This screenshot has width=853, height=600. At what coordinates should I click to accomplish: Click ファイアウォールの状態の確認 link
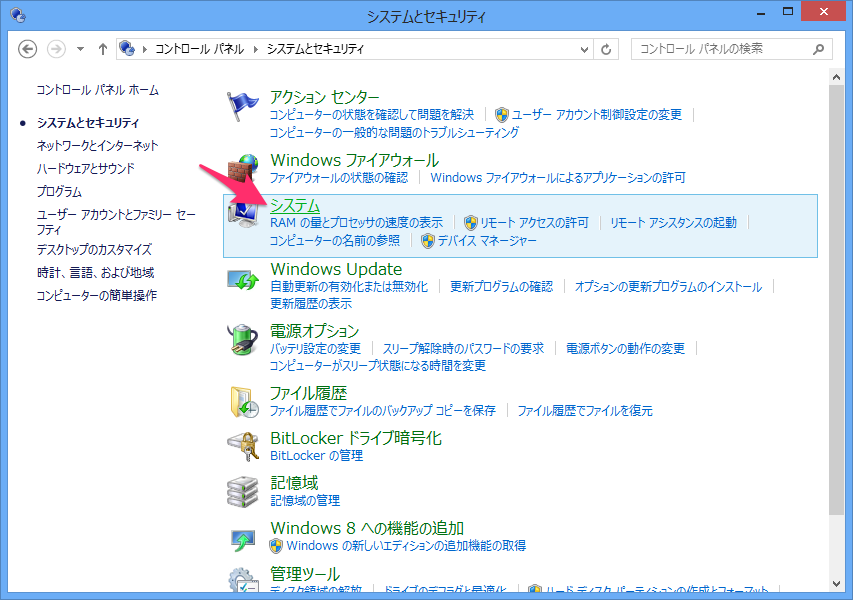[339, 177]
